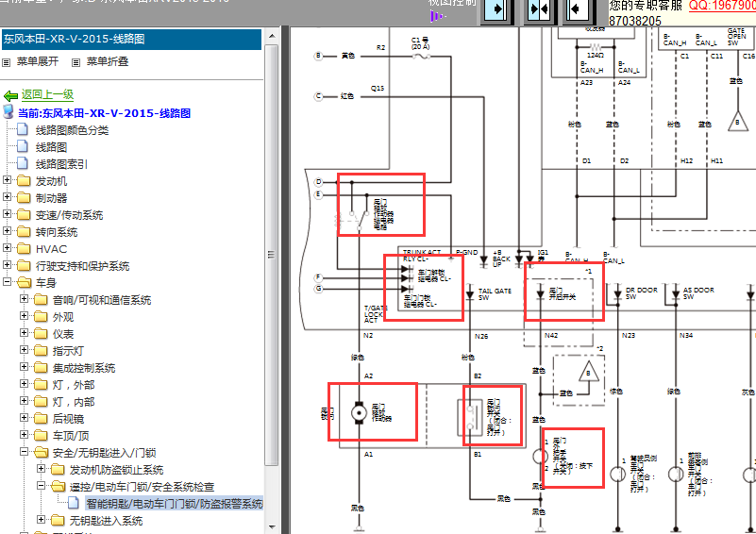Expand the 车顶/顶 subfolder
Image resolution: width=756 pixels, height=534 pixels.
tap(24, 434)
